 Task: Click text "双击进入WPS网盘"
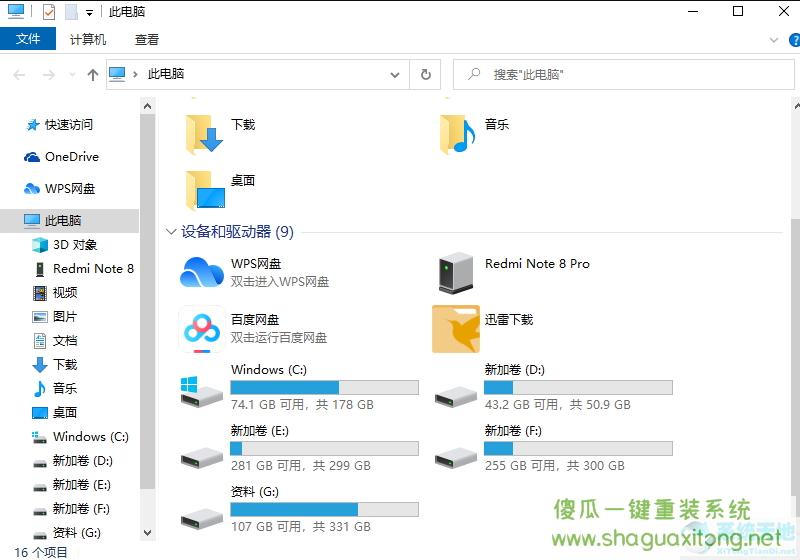[280, 282]
